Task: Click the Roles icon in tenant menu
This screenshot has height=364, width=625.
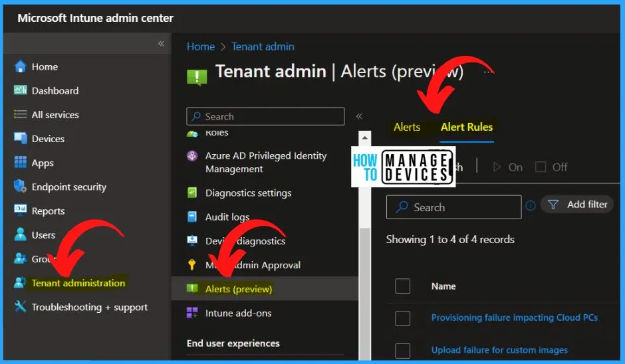Action: (192, 134)
